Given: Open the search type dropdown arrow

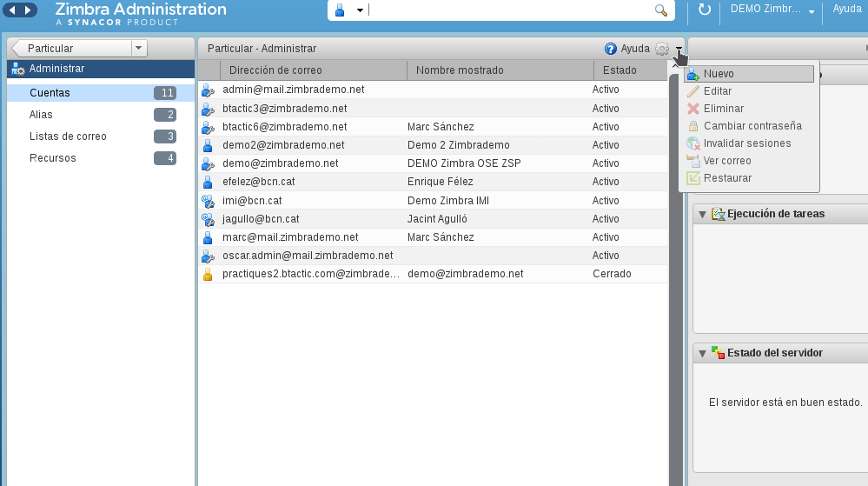Looking at the screenshot, I should [x=360, y=10].
